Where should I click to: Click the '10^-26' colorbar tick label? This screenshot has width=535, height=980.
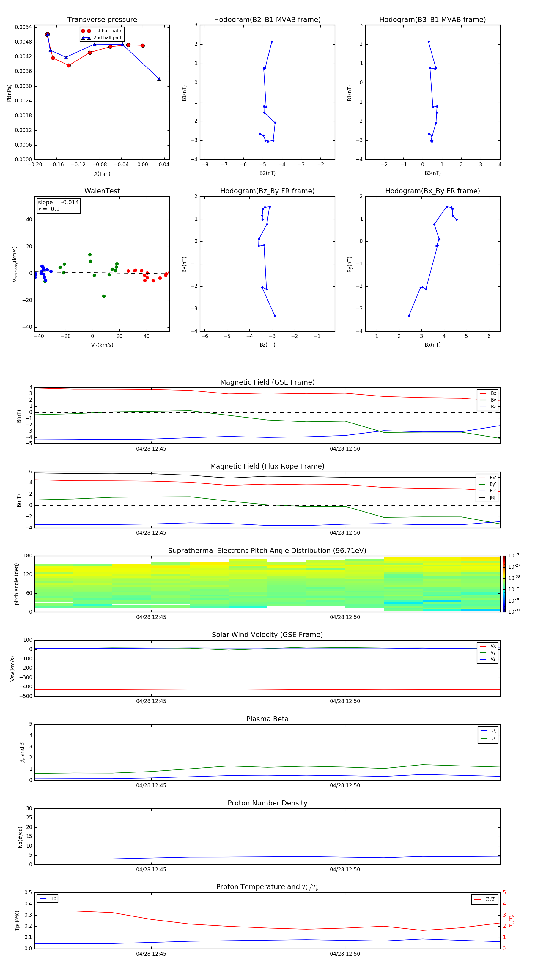click(x=514, y=555)
